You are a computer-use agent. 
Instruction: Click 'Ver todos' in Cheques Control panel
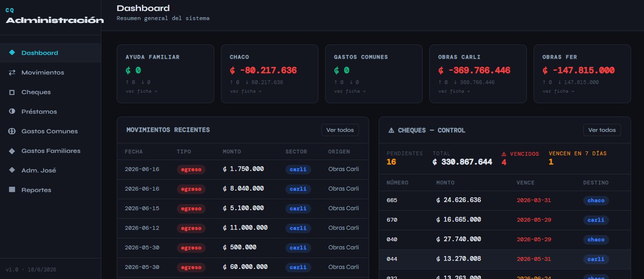[602, 130]
